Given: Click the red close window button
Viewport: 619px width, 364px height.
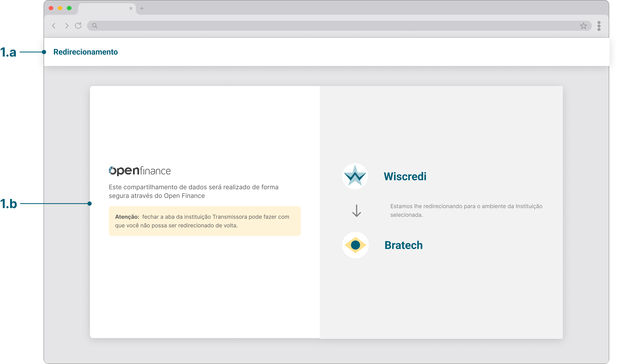Looking at the screenshot, I should coord(51,8).
